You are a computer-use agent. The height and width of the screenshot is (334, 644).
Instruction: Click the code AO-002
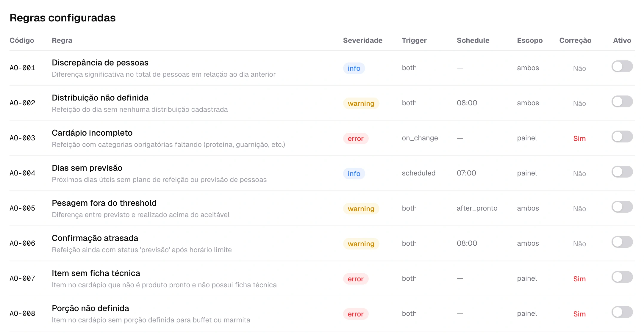(22, 103)
